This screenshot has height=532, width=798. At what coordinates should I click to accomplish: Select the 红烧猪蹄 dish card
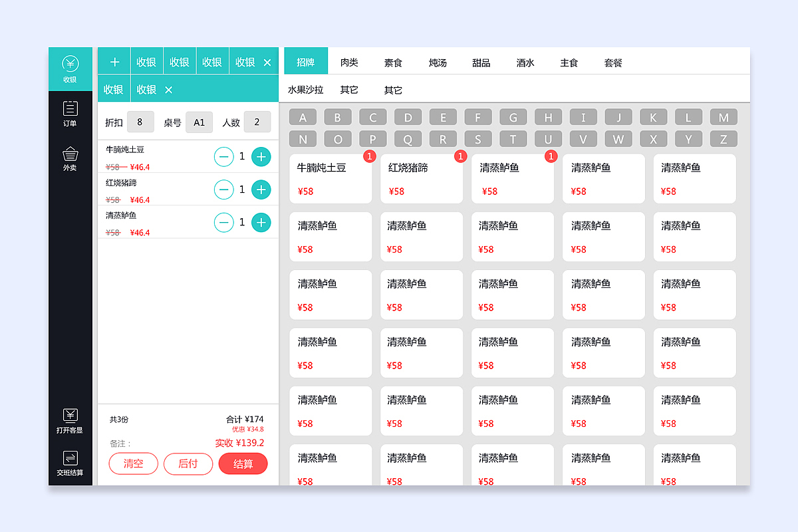pyautogui.click(x=422, y=178)
